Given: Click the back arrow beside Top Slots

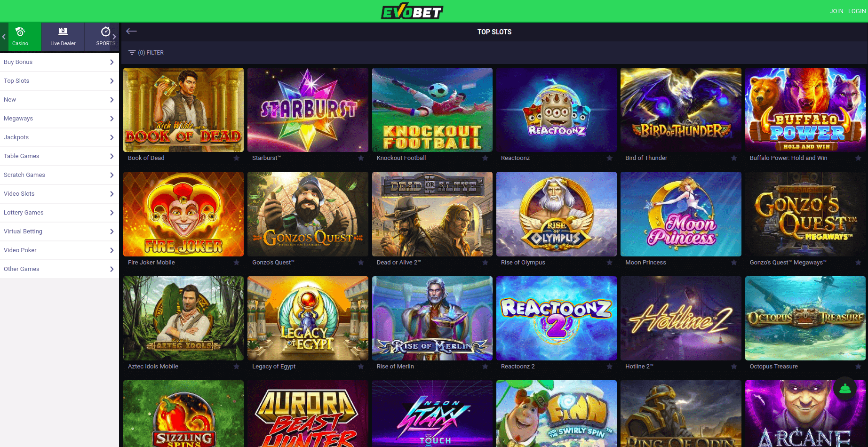Looking at the screenshot, I should [131, 31].
